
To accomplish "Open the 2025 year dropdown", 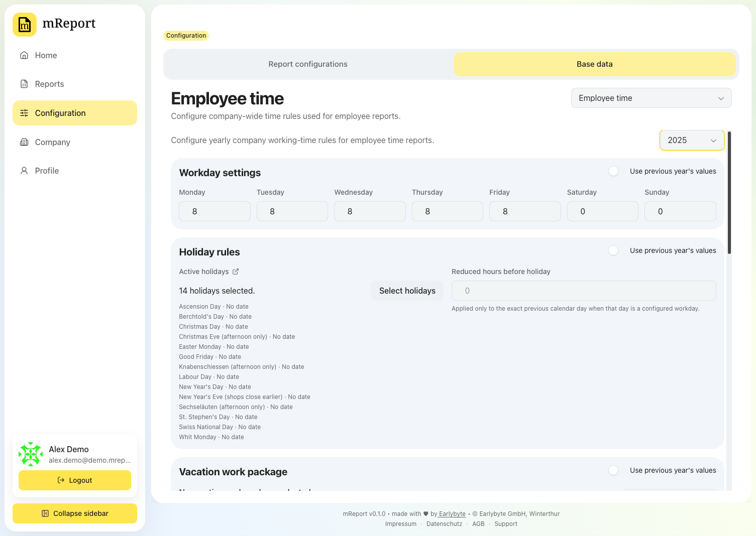I will click(x=692, y=140).
